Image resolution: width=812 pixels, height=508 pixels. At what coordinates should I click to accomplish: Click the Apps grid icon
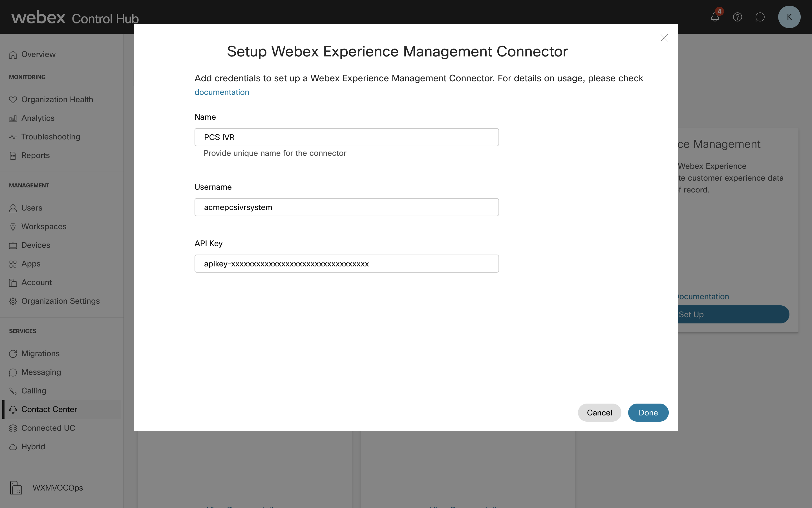(13, 264)
